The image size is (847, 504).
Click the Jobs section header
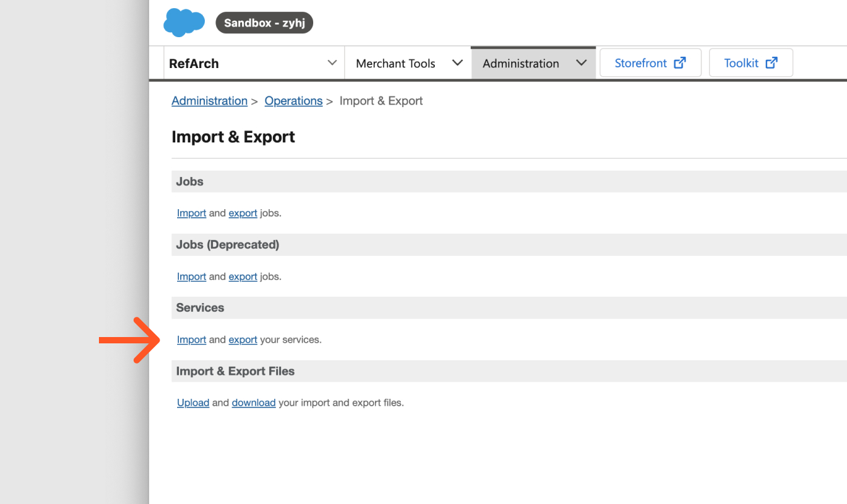(x=509, y=181)
